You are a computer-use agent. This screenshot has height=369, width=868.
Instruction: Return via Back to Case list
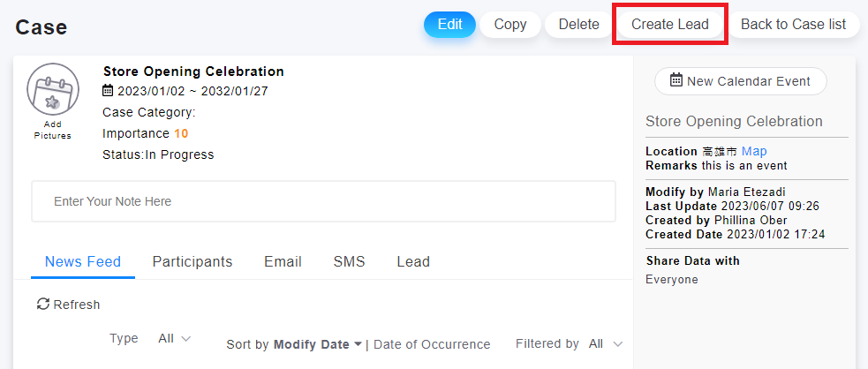pos(793,25)
